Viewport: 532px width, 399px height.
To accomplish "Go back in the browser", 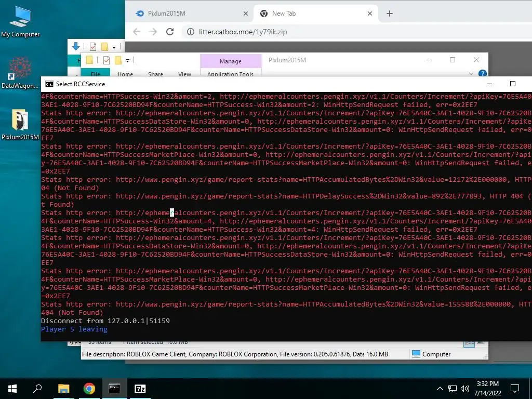I will point(137,32).
